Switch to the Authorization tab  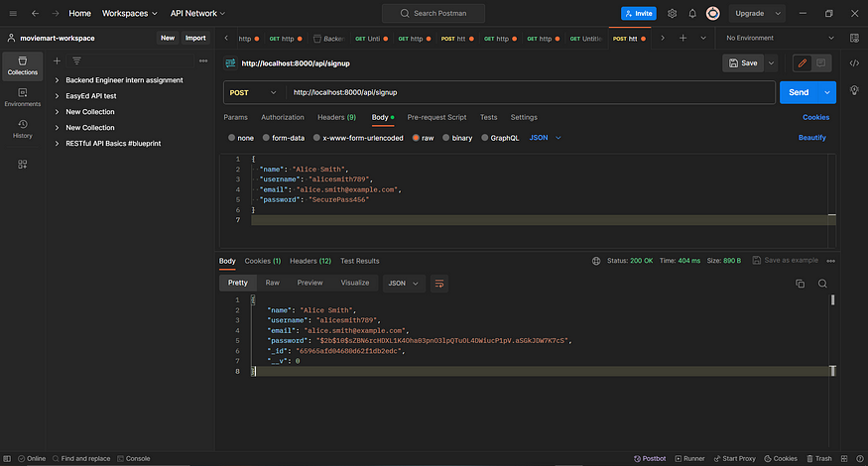(283, 117)
